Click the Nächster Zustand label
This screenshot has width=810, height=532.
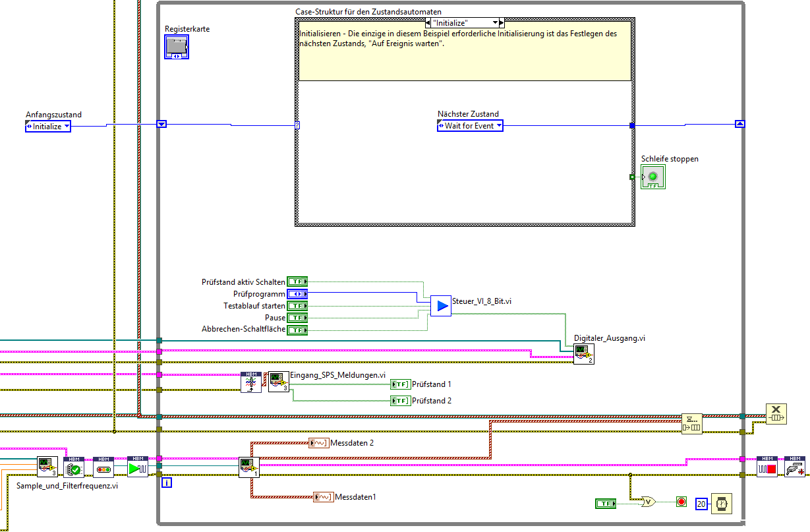pyautogui.click(x=468, y=114)
